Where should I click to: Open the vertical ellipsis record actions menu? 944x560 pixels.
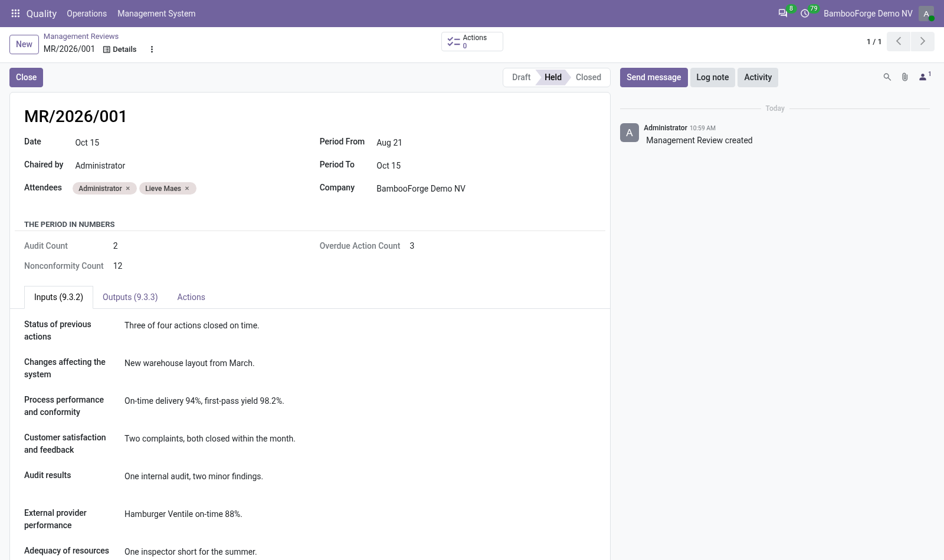point(152,50)
